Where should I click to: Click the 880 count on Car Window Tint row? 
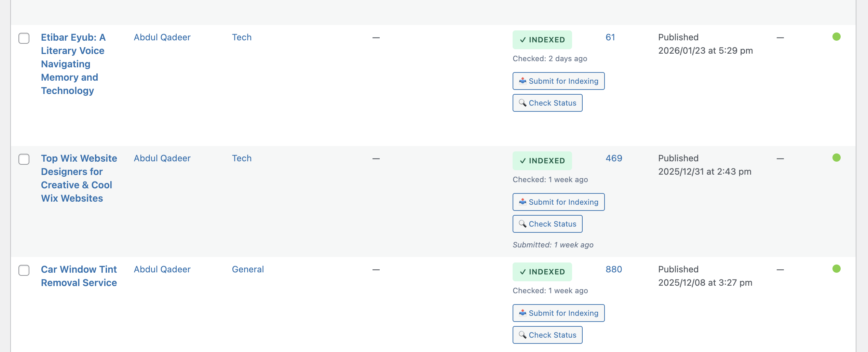click(x=614, y=269)
